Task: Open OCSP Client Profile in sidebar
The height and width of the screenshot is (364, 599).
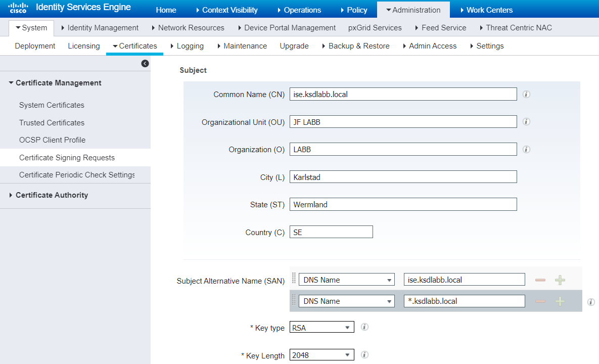Action: (53, 140)
